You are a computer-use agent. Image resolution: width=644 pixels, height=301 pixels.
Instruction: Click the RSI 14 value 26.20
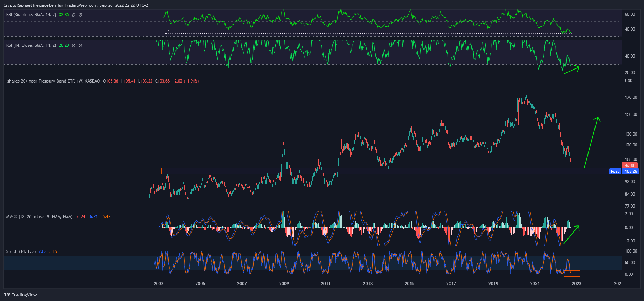64,45
